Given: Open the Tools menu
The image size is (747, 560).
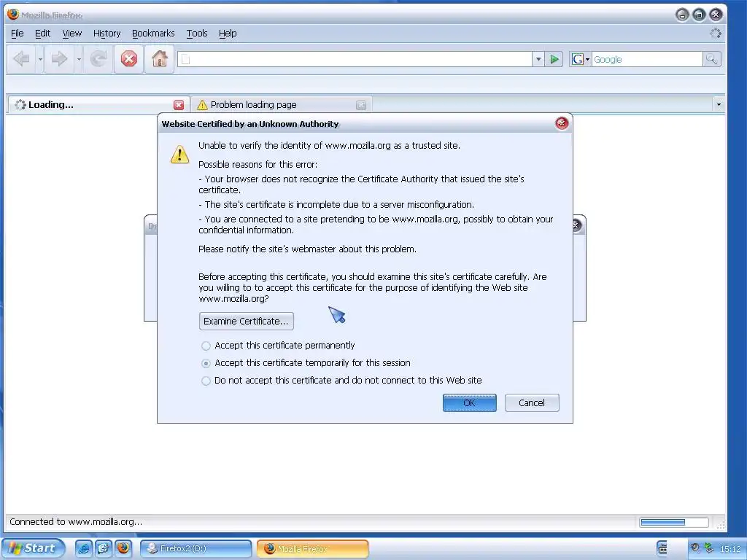Looking at the screenshot, I should point(197,34).
